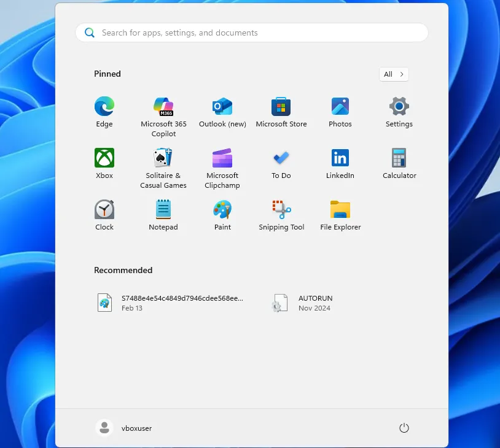Open File Explorer
Viewport: 500px width, 448px height.
pyautogui.click(x=340, y=215)
